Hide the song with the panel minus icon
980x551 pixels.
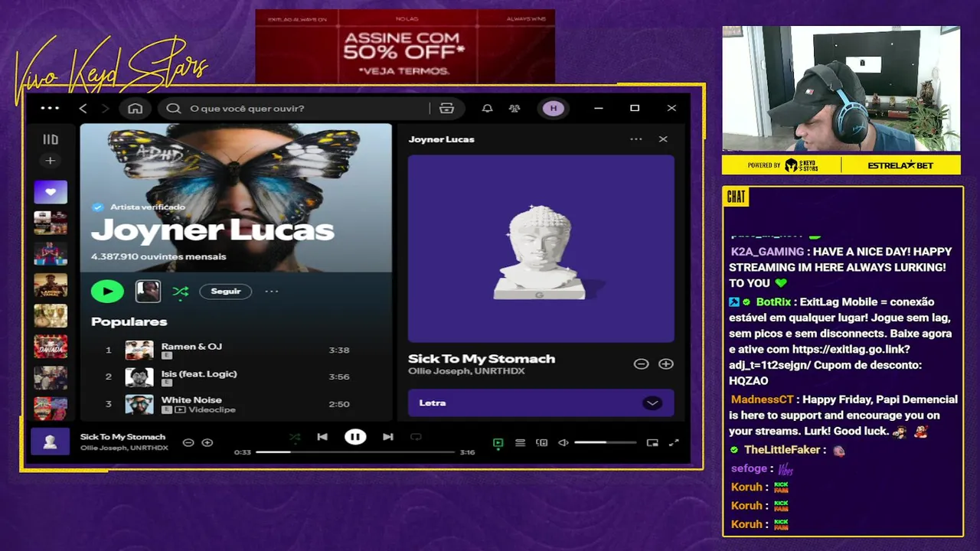pos(642,364)
